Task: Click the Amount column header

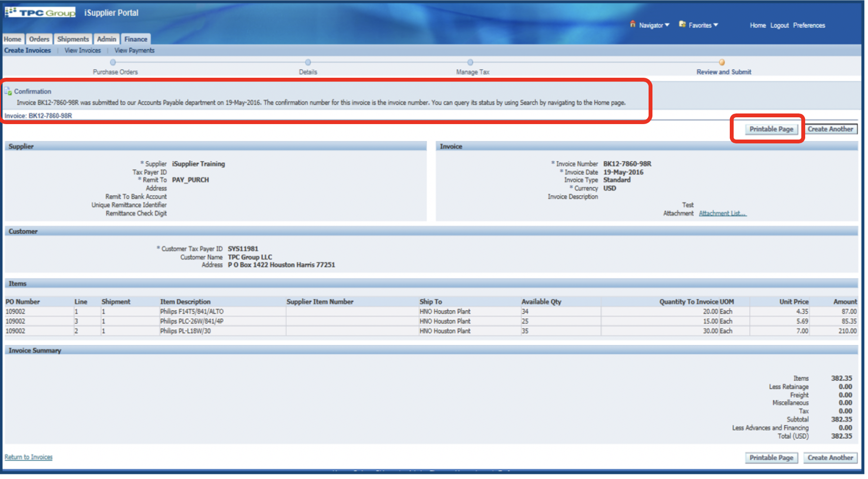Action: (x=845, y=302)
